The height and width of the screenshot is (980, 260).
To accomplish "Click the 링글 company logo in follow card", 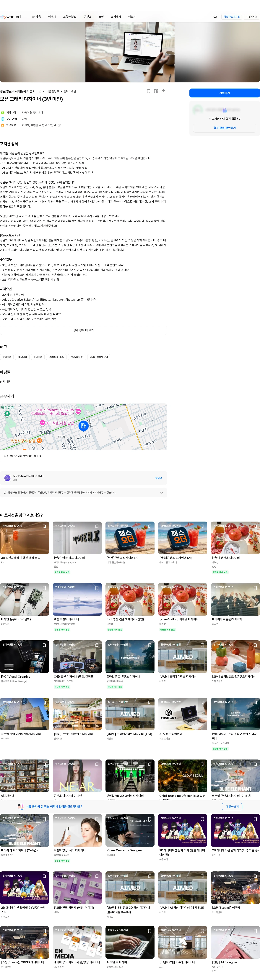I will pos(7,478).
